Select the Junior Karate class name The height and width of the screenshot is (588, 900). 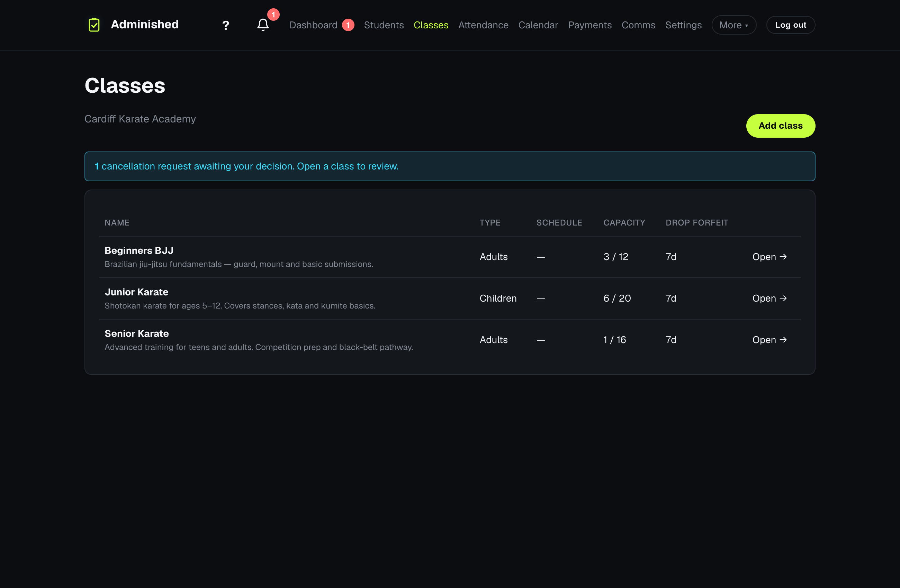click(x=136, y=292)
